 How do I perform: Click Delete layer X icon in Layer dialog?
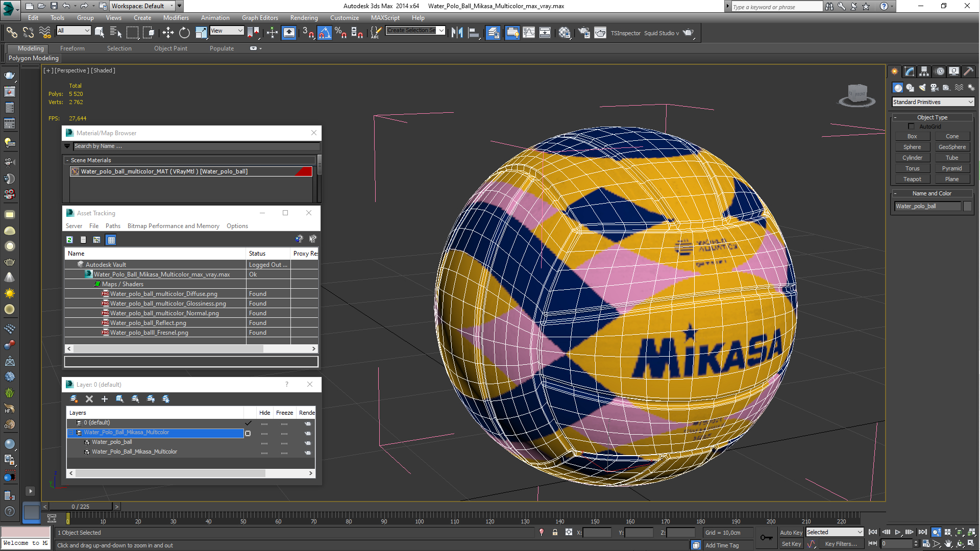tap(89, 399)
